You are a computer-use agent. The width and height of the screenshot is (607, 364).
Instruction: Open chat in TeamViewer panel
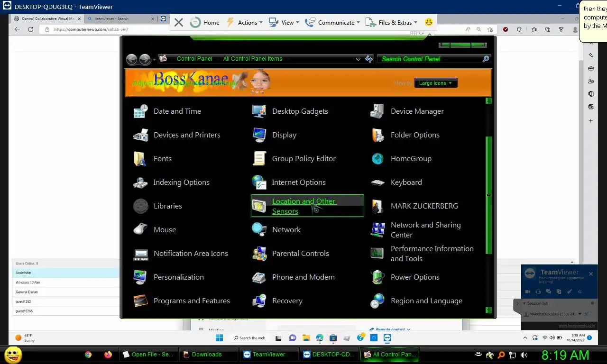click(549, 291)
